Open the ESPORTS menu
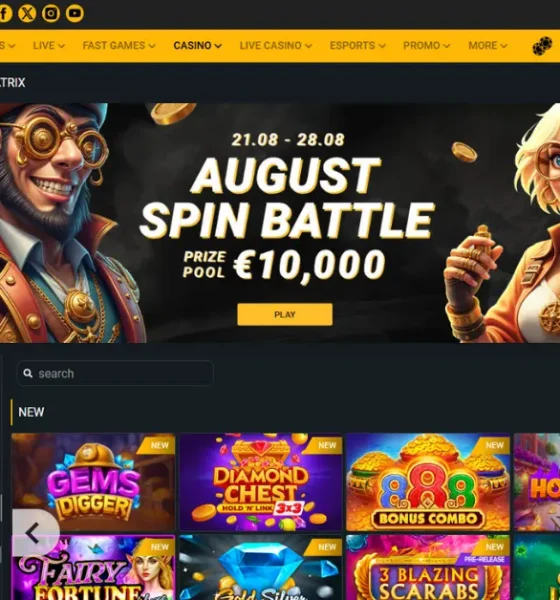This screenshot has width=560, height=600. [x=358, y=46]
